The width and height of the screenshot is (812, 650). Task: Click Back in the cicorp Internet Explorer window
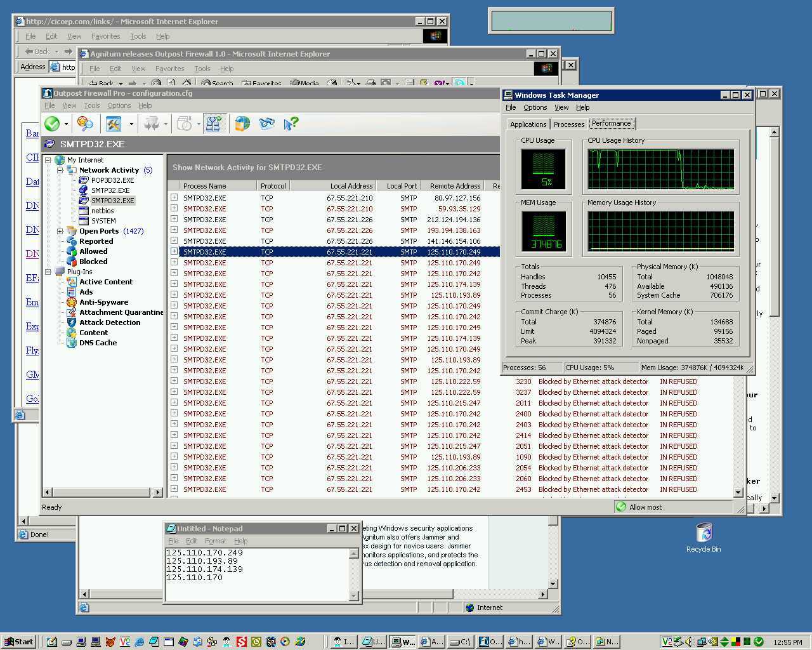[37, 51]
